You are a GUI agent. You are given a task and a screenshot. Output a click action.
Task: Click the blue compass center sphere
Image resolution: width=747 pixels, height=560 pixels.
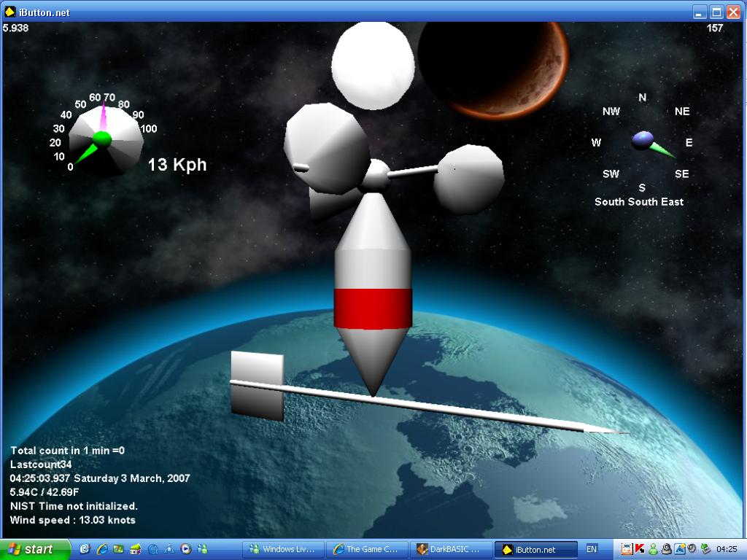pyautogui.click(x=642, y=140)
